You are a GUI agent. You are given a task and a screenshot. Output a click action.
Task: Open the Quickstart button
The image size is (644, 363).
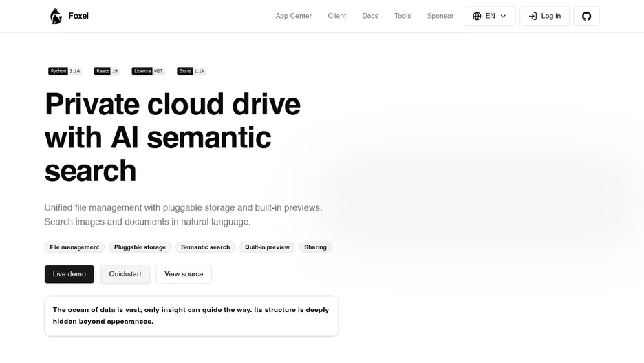click(125, 274)
